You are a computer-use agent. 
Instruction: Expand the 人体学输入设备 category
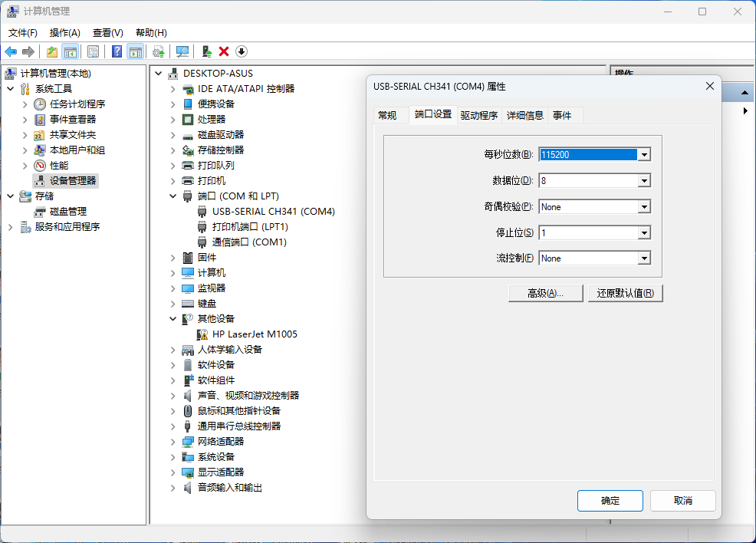173,350
